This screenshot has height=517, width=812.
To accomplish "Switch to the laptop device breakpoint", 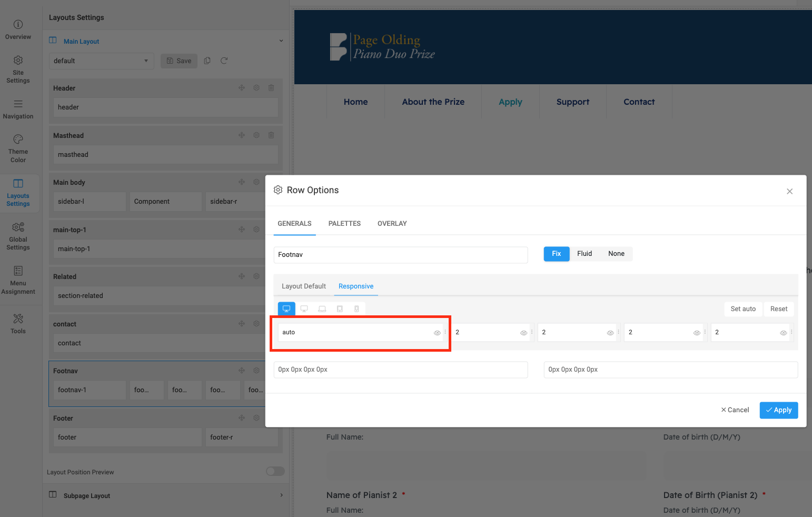I will point(322,309).
